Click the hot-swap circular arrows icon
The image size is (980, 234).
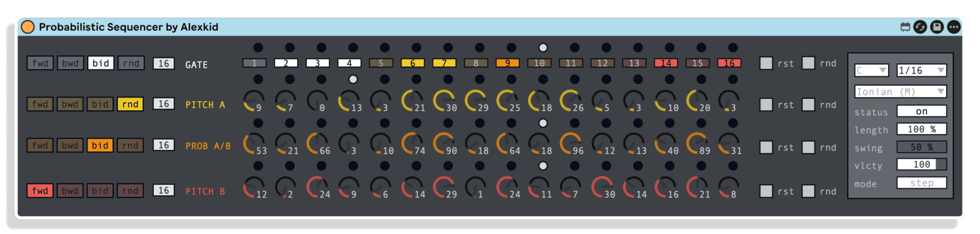tap(920, 27)
